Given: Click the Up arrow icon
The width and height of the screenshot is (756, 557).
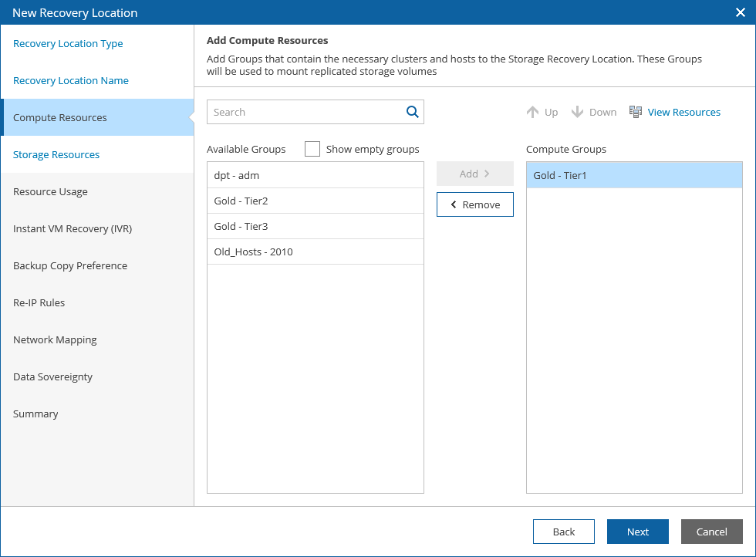Looking at the screenshot, I should coord(532,112).
